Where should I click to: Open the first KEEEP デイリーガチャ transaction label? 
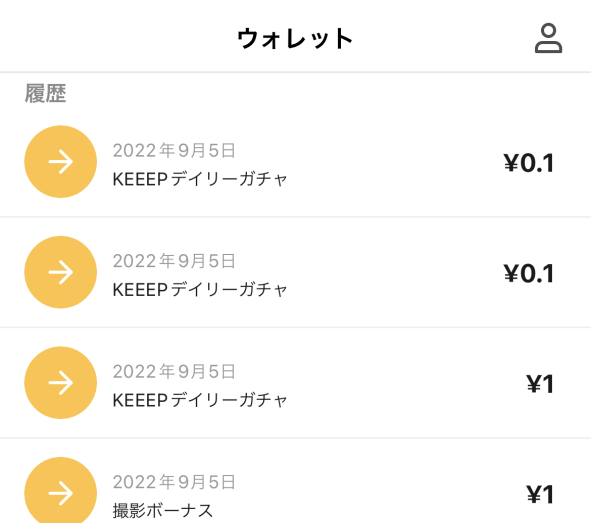coord(200,179)
